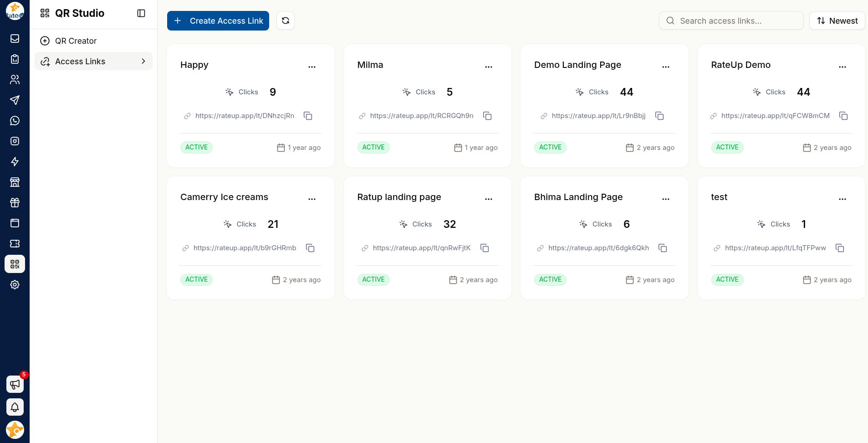Image resolution: width=868 pixels, height=443 pixels.
Task: Click the Camerry Ice creams title
Action: 224,197
